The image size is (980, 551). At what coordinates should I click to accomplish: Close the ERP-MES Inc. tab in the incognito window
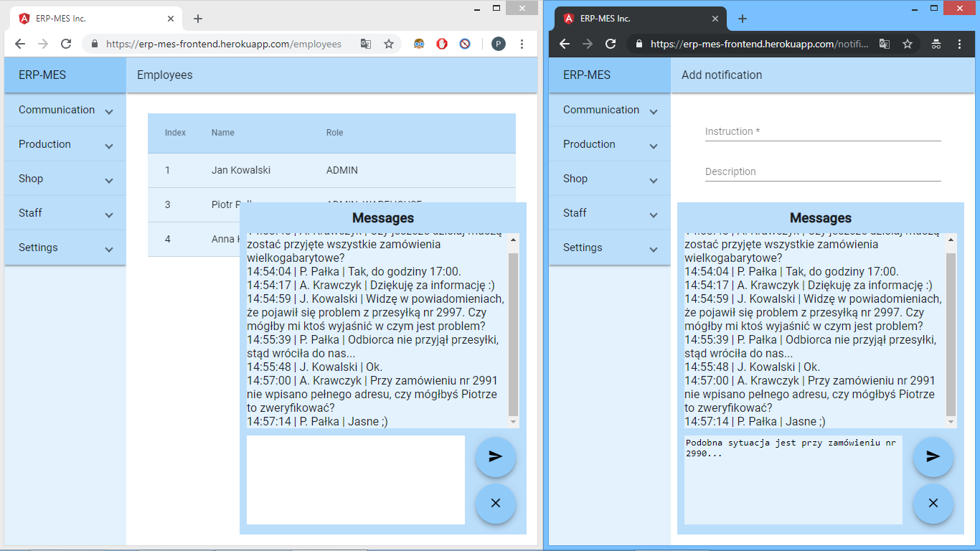click(x=715, y=19)
